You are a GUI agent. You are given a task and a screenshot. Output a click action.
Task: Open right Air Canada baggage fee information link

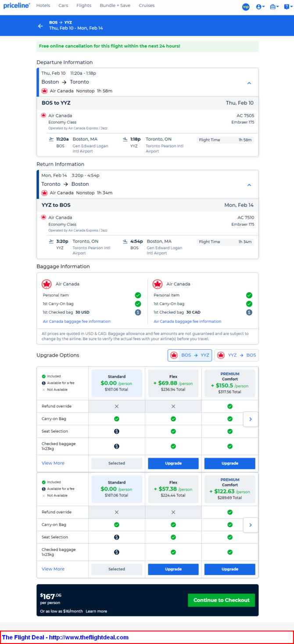[x=187, y=322]
